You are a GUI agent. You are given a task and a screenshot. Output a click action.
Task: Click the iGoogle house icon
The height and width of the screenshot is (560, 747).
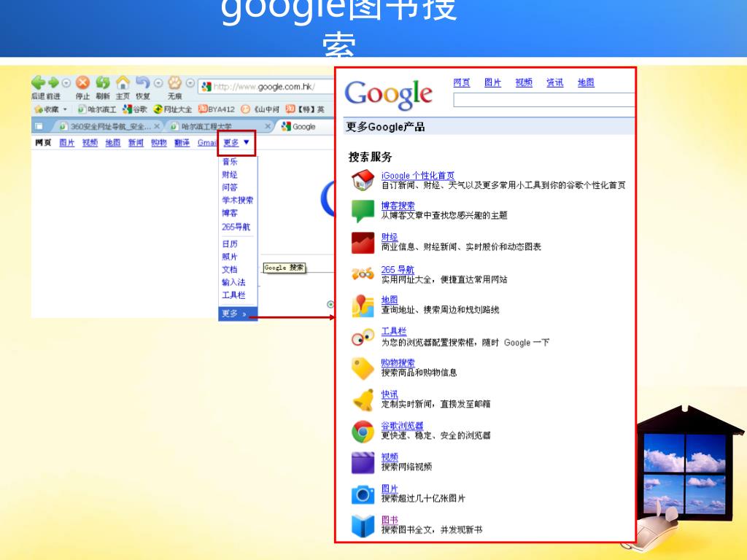[x=363, y=180]
